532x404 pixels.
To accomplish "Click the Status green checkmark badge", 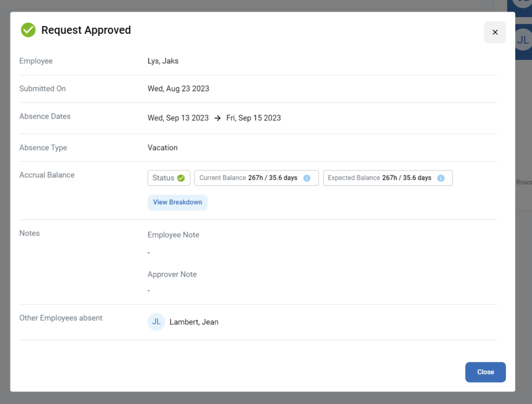I will 169,178.
